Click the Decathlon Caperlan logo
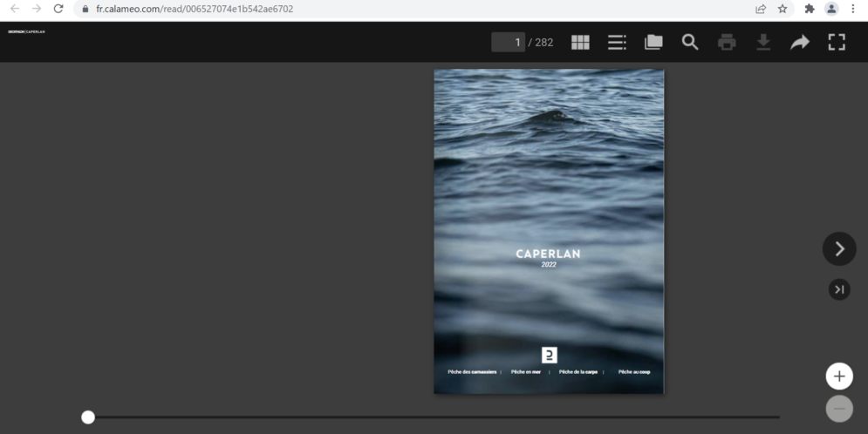Screen dimensions: 868x434 (26, 32)
